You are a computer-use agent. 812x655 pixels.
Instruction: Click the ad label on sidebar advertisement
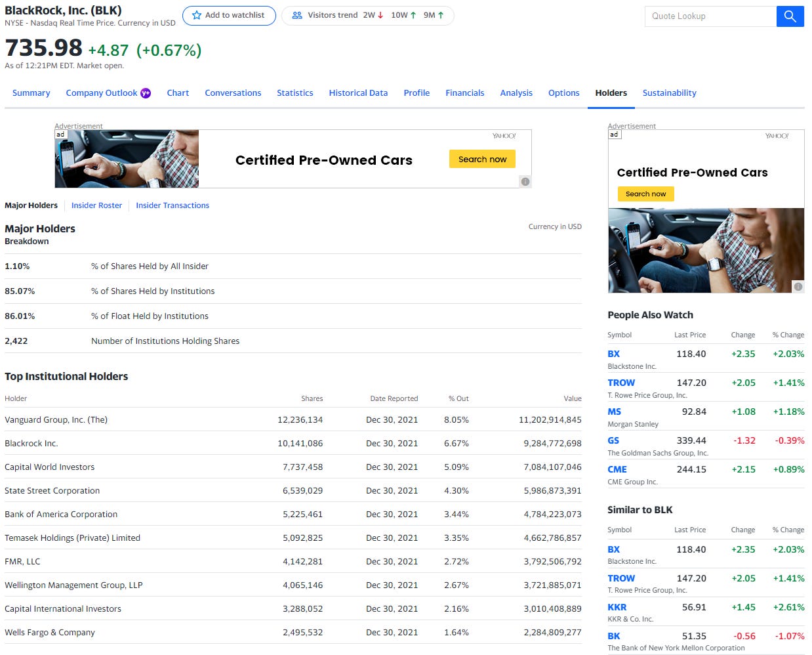(614, 135)
